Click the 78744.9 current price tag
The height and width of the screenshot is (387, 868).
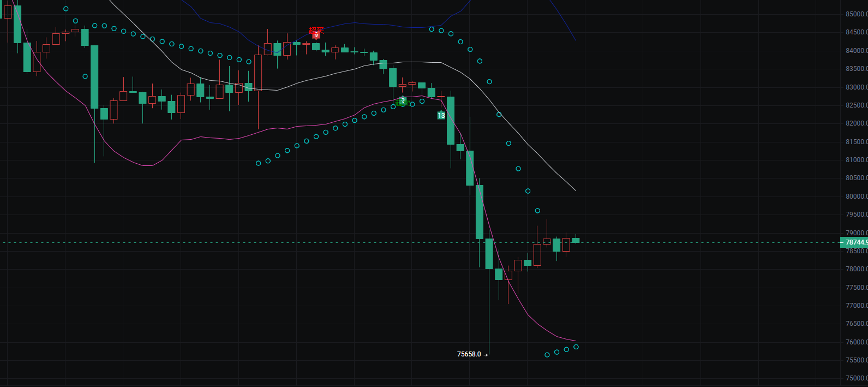click(854, 242)
